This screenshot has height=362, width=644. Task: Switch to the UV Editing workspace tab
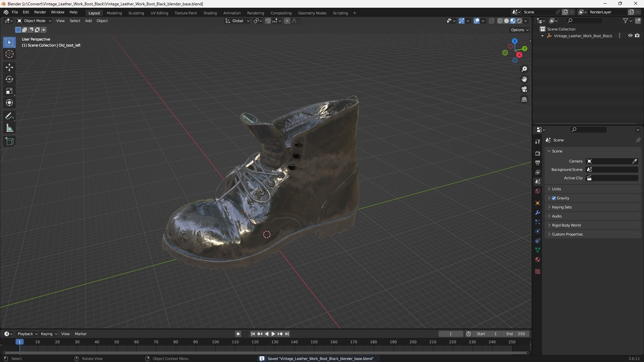pyautogui.click(x=159, y=13)
